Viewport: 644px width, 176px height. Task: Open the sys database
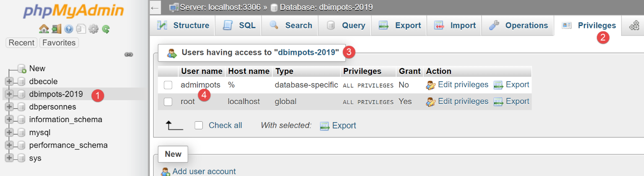point(35,158)
